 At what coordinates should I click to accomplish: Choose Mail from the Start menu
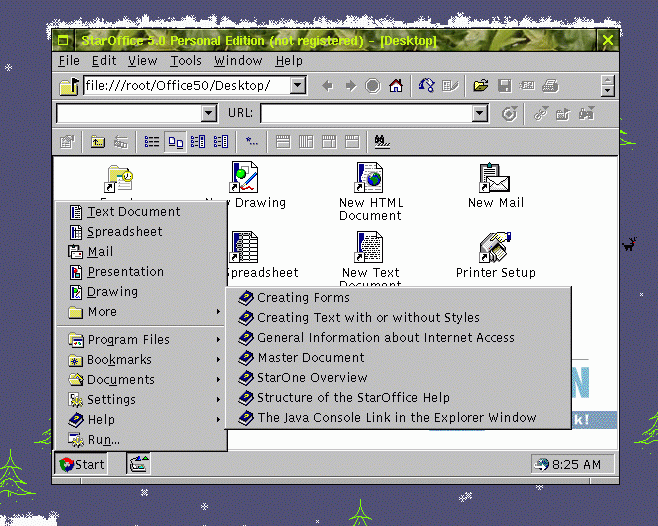142,252
